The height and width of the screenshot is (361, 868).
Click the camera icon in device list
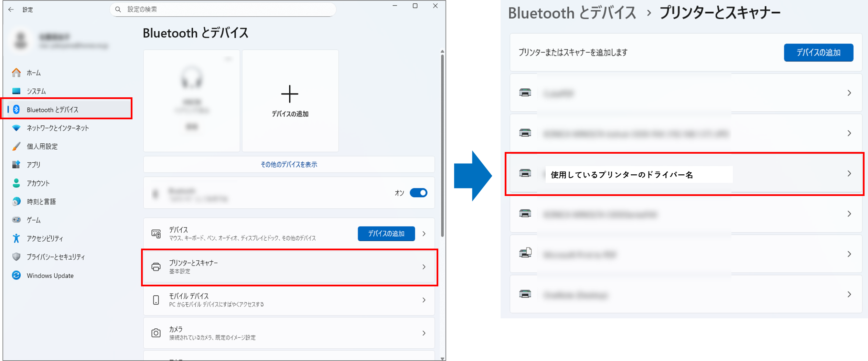click(156, 333)
